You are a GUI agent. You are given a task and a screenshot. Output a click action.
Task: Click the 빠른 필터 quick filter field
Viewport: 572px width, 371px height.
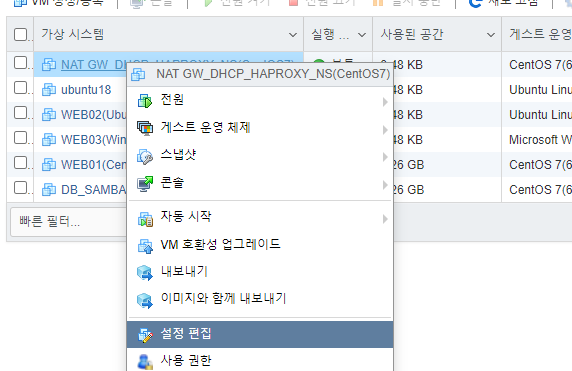(x=69, y=222)
